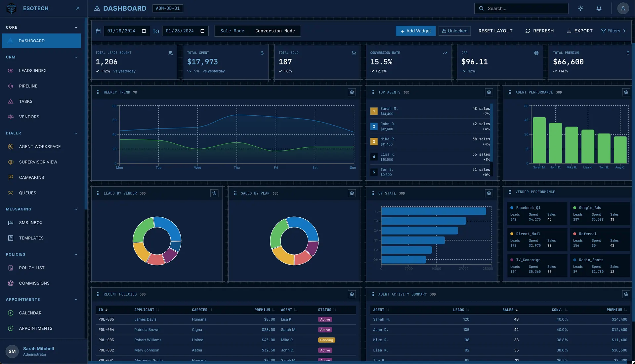
Task: Switch to Conversion Mode
Action: (x=275, y=31)
